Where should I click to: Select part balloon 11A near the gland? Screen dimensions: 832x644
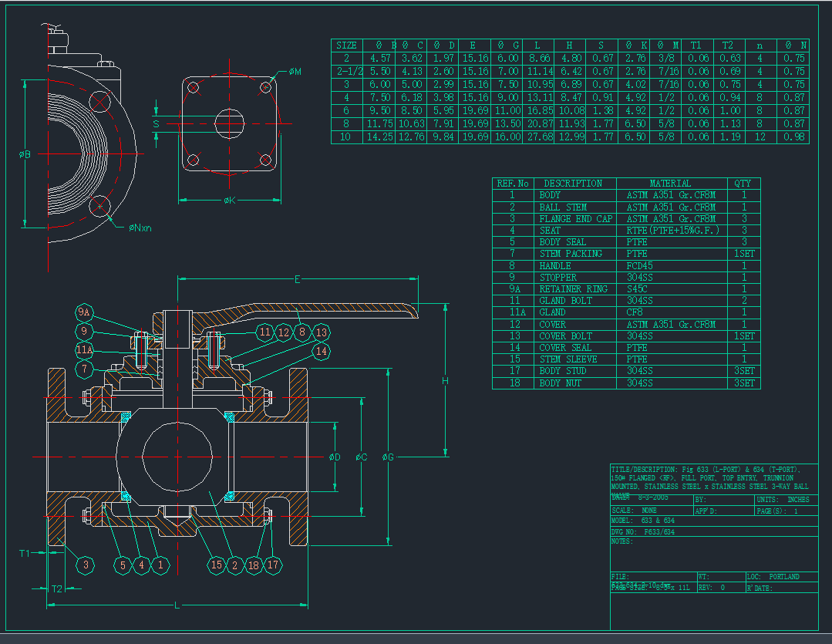click(85, 350)
